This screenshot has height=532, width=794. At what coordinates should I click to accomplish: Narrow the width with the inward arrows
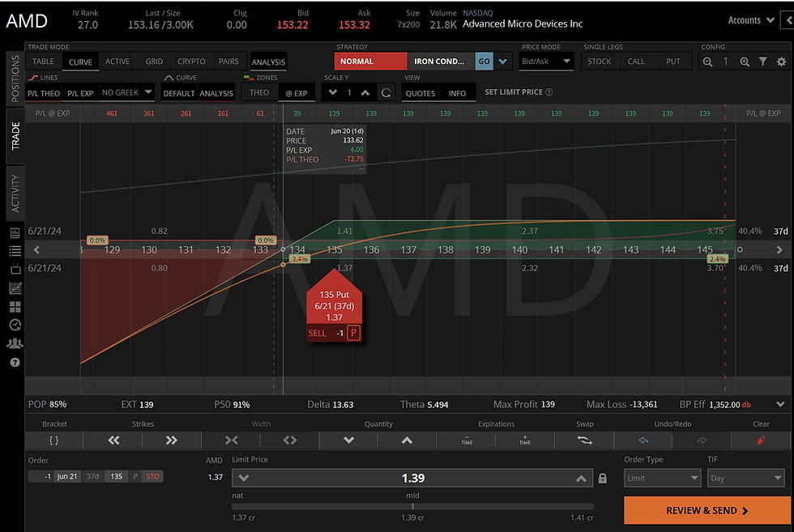(232, 440)
